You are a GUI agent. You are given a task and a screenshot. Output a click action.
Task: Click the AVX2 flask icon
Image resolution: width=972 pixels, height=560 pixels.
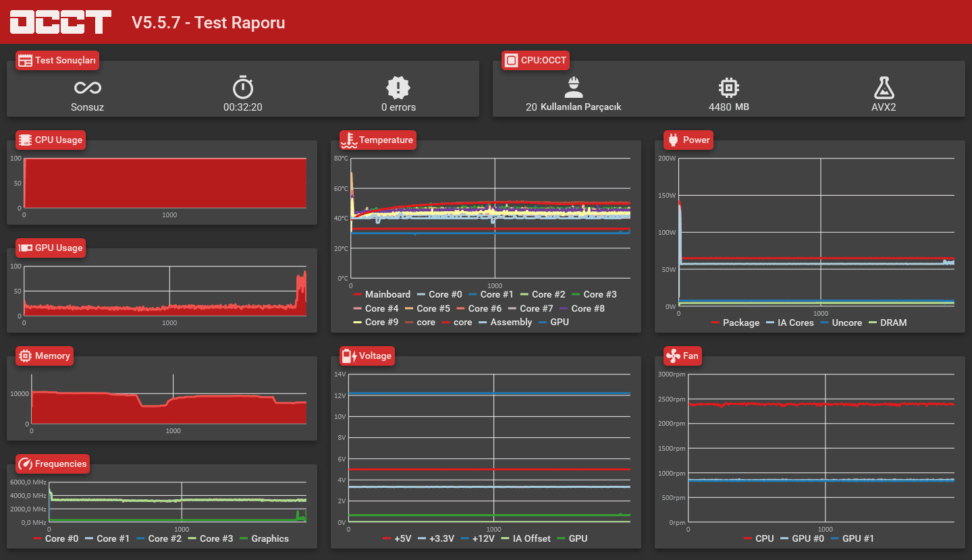(x=884, y=88)
